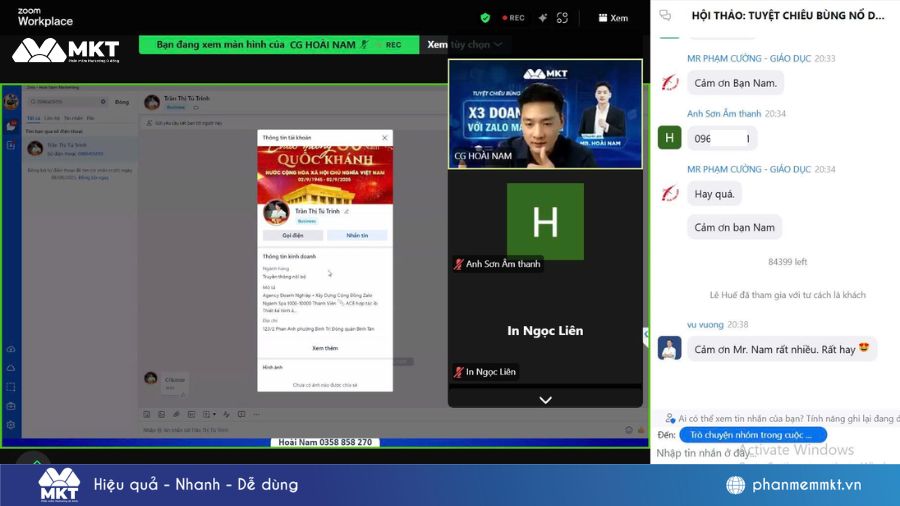The image size is (900, 506).
Task: Click the muted mic icon on In Ngọc Liên
Action: (x=458, y=372)
